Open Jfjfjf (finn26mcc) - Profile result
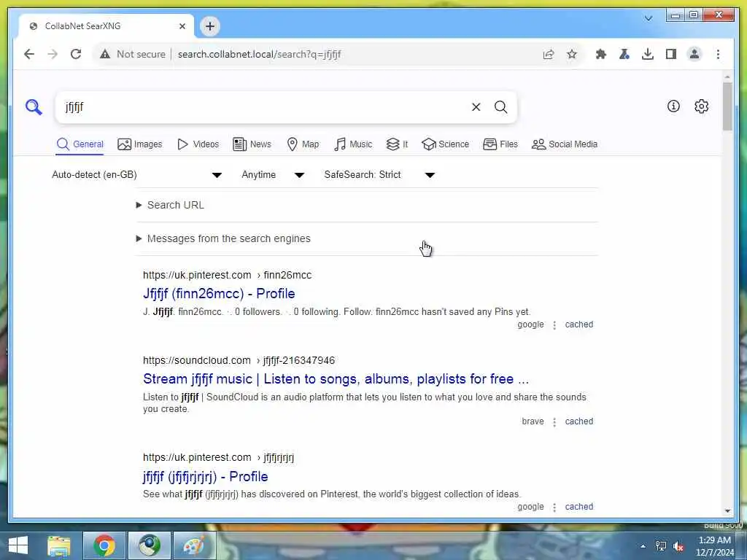Viewport: 747px width, 560px height. coord(219,294)
